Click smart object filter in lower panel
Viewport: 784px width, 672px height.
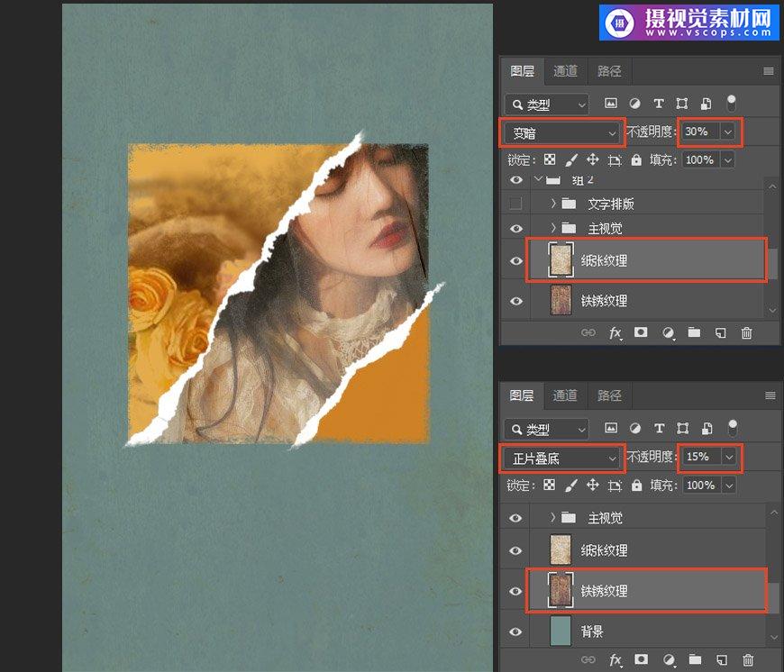click(707, 428)
